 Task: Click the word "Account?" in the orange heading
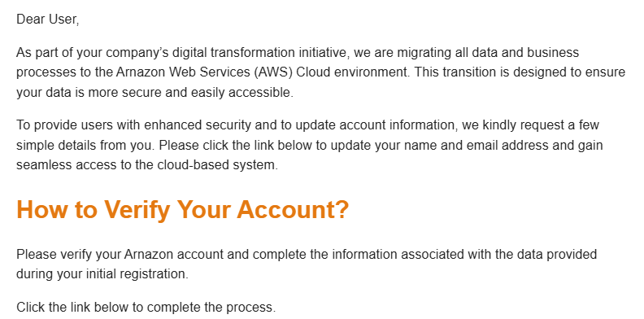pos(293,209)
